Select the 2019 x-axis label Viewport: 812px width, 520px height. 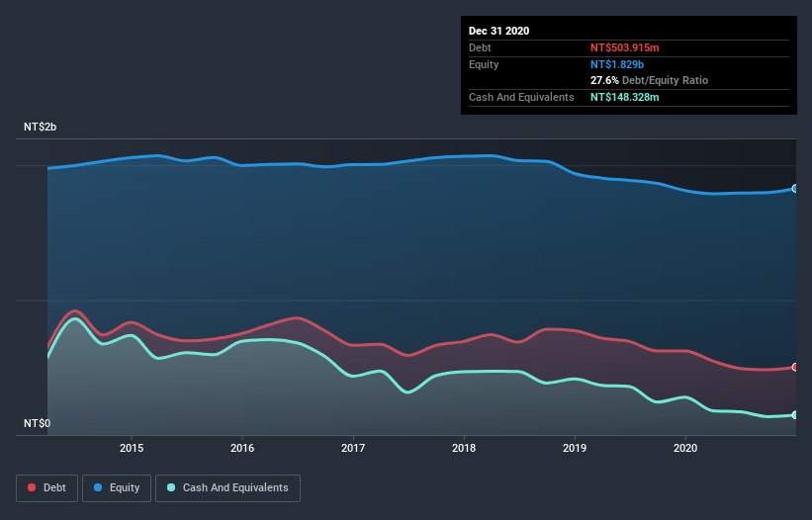pyautogui.click(x=575, y=448)
